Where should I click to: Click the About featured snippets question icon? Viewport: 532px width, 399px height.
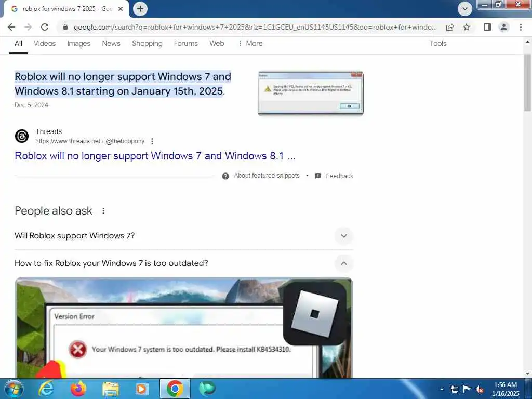coord(225,176)
